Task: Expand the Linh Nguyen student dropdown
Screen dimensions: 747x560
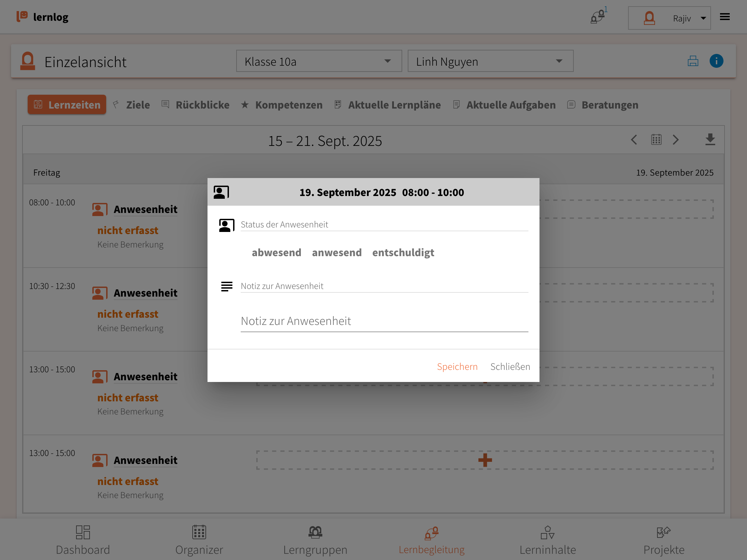Action: click(490, 61)
